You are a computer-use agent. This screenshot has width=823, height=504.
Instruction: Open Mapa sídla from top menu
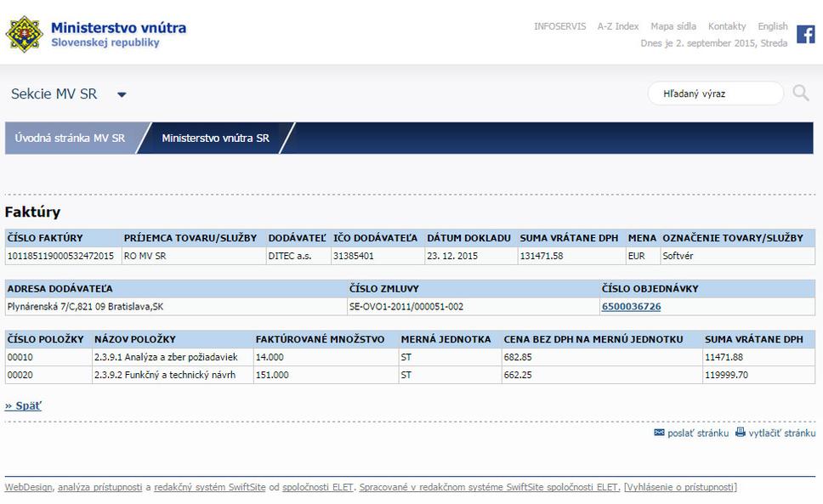673,26
